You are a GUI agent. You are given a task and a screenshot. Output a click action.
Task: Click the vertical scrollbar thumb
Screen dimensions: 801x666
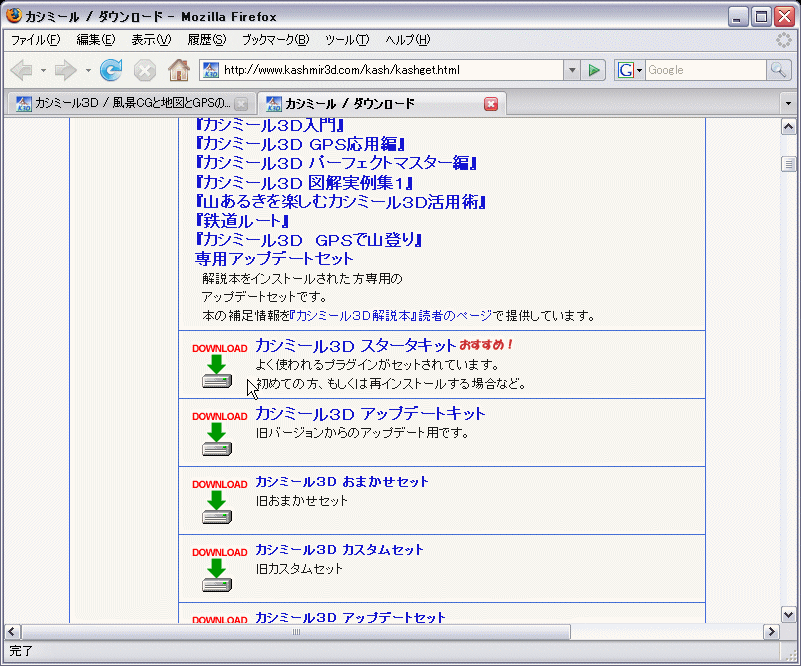(788, 164)
